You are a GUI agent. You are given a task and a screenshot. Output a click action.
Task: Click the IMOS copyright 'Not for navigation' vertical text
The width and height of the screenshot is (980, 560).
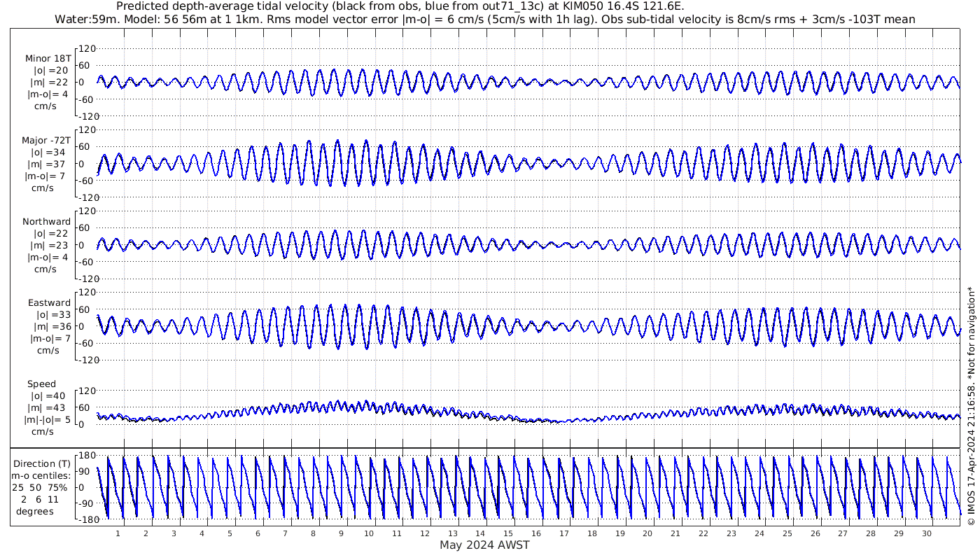pyautogui.click(x=971, y=407)
